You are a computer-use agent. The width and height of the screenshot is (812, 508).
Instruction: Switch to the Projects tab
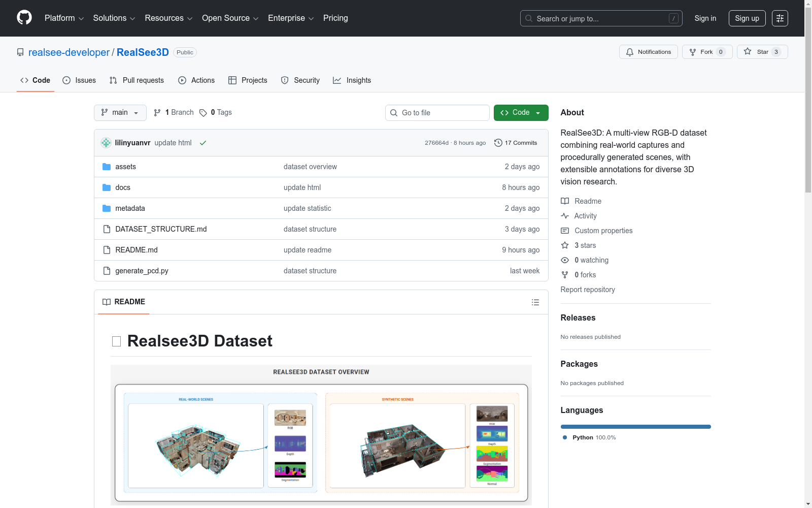[248, 80]
